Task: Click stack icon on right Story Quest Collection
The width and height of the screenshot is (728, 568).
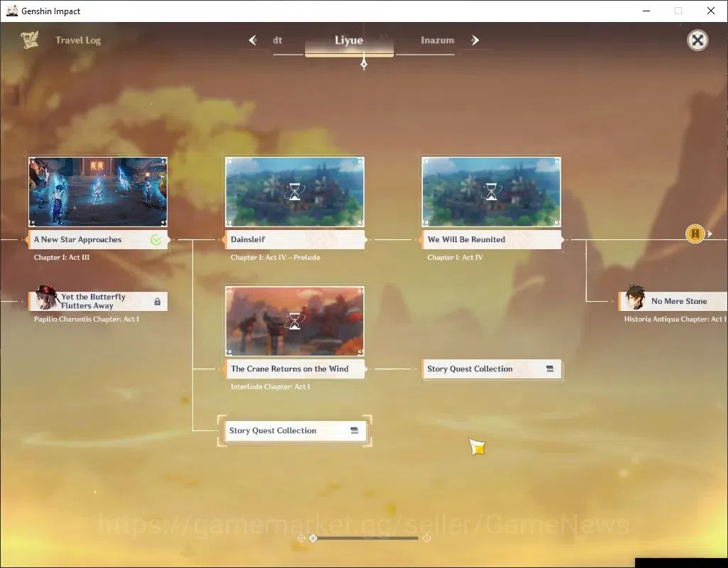Action: [550, 368]
